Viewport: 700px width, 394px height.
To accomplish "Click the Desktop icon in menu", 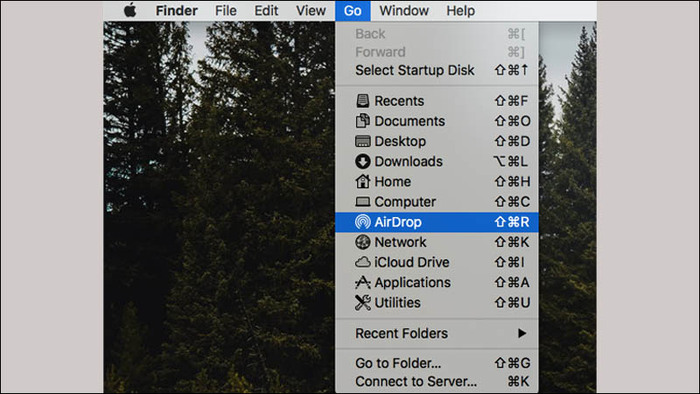I will [x=362, y=141].
